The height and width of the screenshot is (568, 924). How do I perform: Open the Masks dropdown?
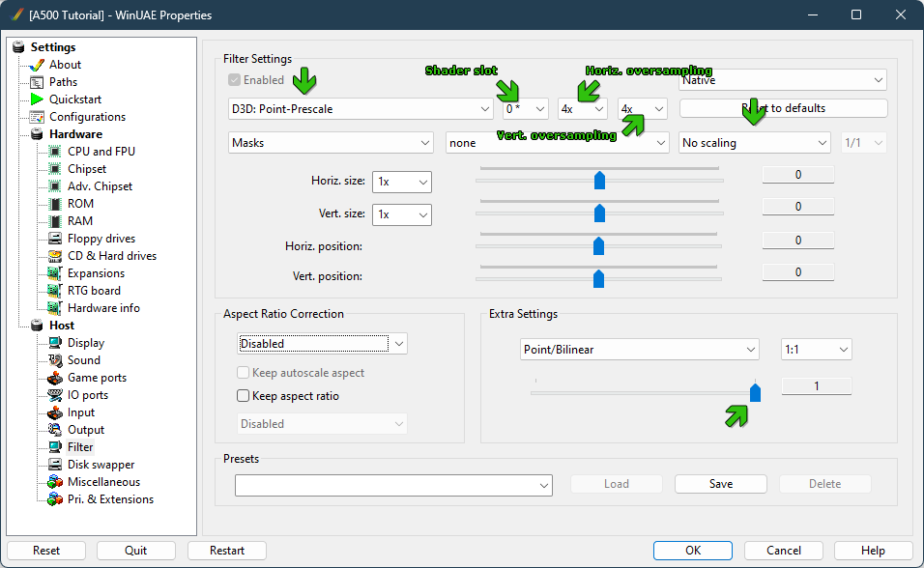click(x=331, y=143)
